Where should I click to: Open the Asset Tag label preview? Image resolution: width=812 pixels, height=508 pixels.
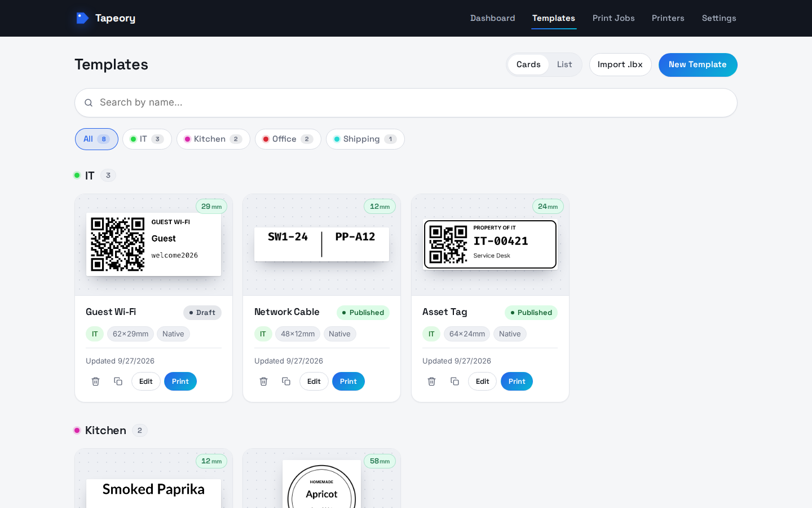tap(490, 244)
